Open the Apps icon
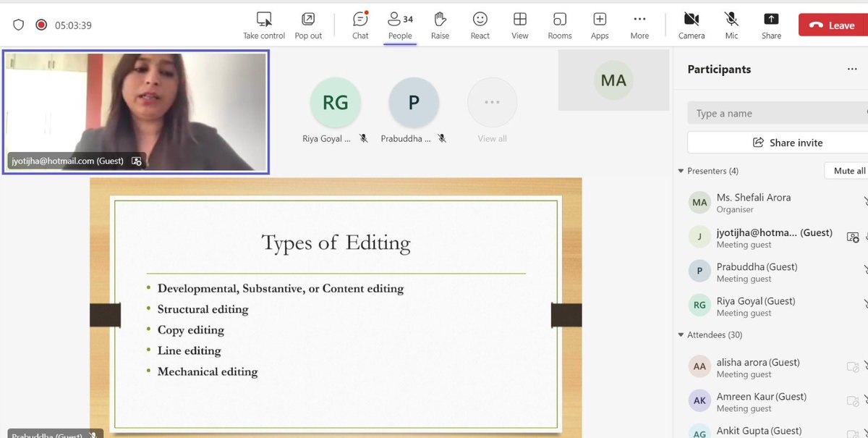The width and height of the screenshot is (868, 438). tap(599, 25)
